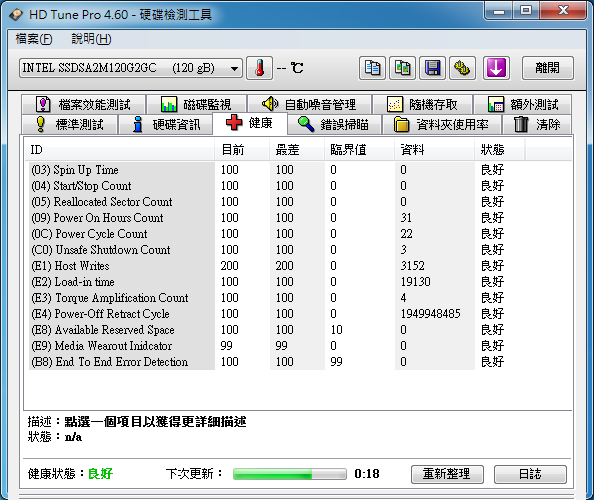Sort by the 狀態 column header

(x=500, y=150)
